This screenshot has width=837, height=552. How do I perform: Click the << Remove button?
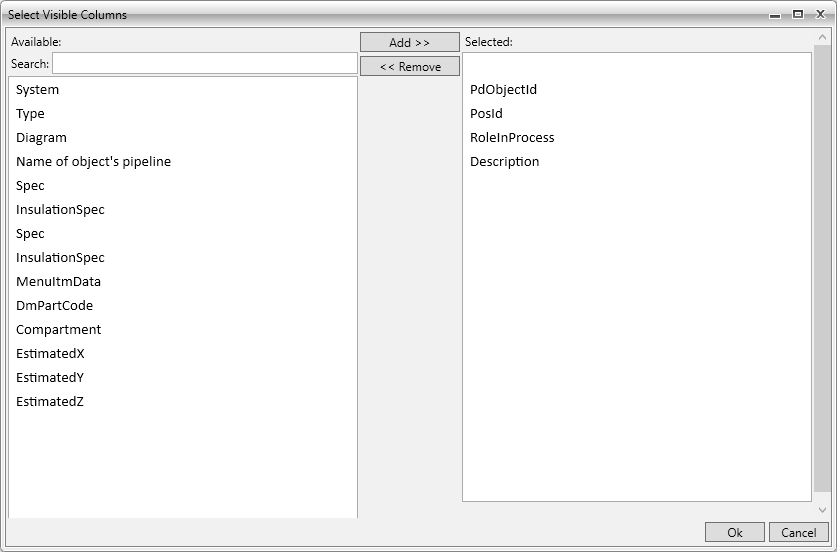pos(409,66)
